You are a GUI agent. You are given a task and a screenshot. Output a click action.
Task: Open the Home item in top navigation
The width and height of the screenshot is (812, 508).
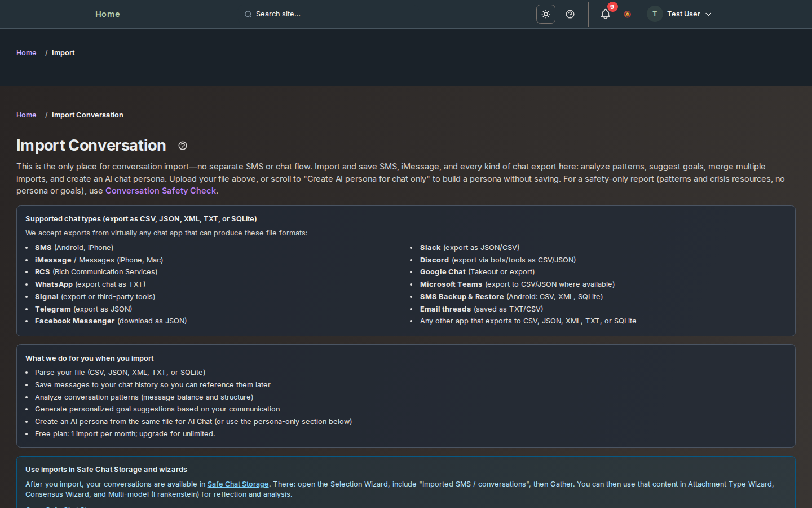click(107, 14)
